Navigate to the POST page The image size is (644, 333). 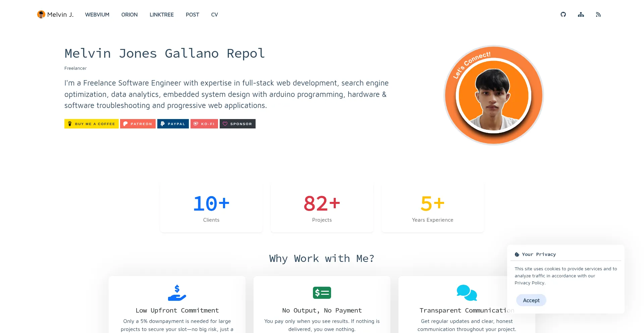pos(192,15)
